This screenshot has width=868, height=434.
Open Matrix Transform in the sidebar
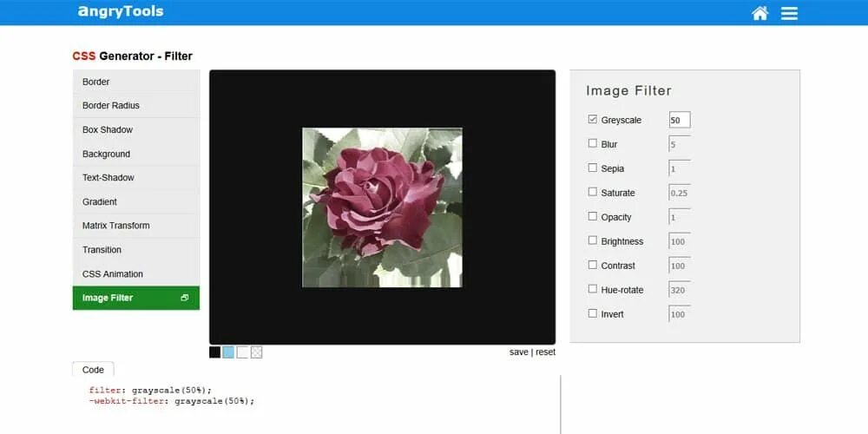(136, 226)
